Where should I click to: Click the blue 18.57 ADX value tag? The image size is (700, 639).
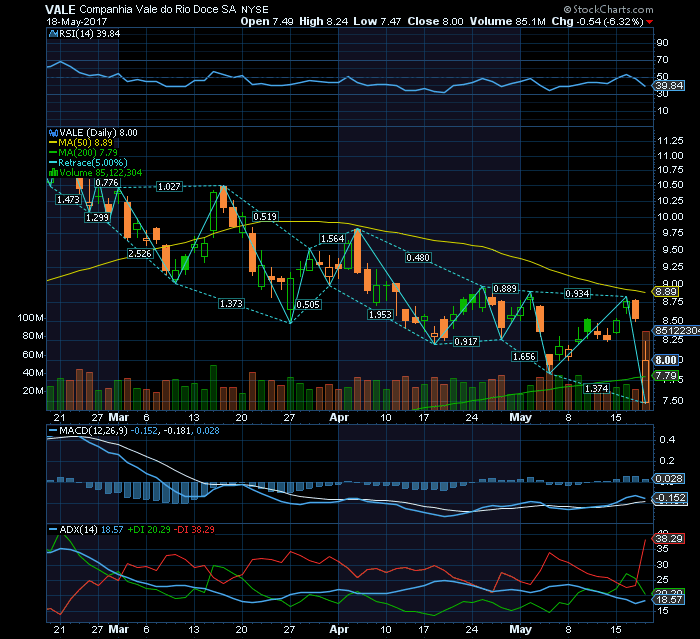coord(669,600)
